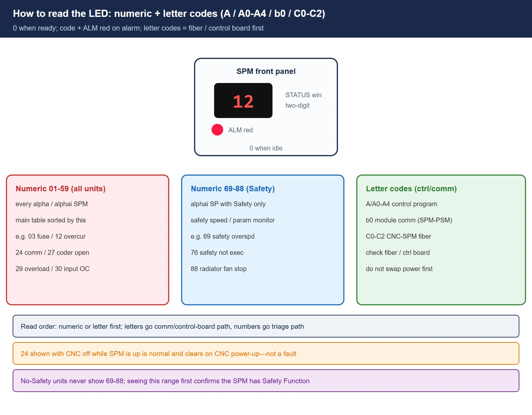Click 'check fiber / ctrl board' line

click(398, 253)
